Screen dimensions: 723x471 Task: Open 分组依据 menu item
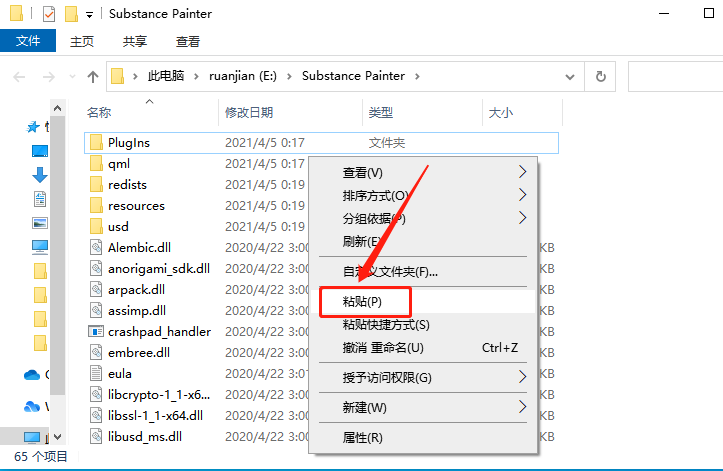[423, 218]
